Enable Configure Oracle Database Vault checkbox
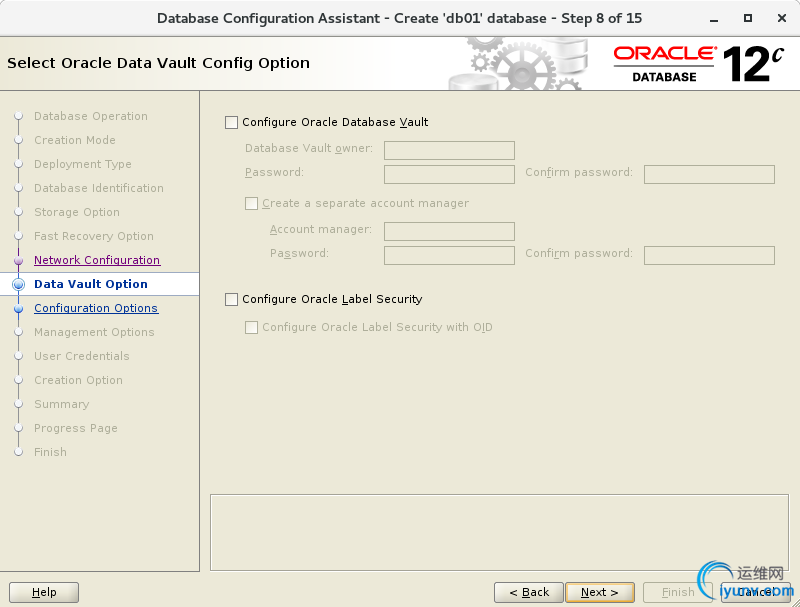Screen dimensions: 800x607 [x=231, y=122]
